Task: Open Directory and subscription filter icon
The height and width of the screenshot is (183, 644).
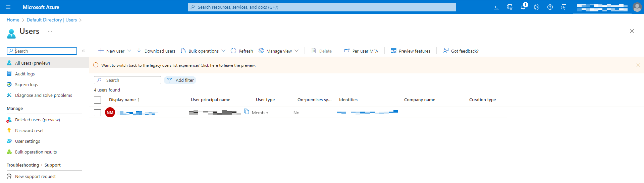Action: 510,7
